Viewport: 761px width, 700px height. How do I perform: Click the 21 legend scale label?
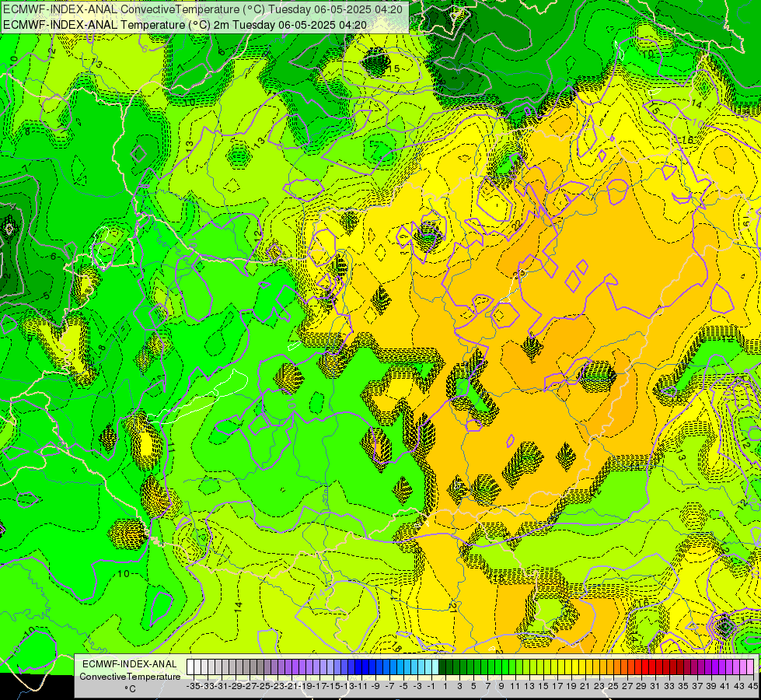coord(585,687)
